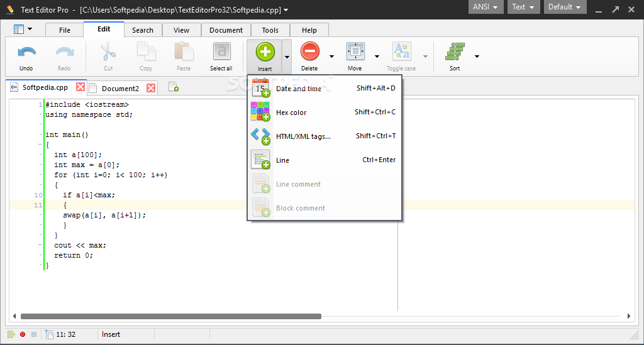The width and height of the screenshot is (644, 345).
Task: Click the Text Editor Pro app icon
Action: (x=10, y=9)
